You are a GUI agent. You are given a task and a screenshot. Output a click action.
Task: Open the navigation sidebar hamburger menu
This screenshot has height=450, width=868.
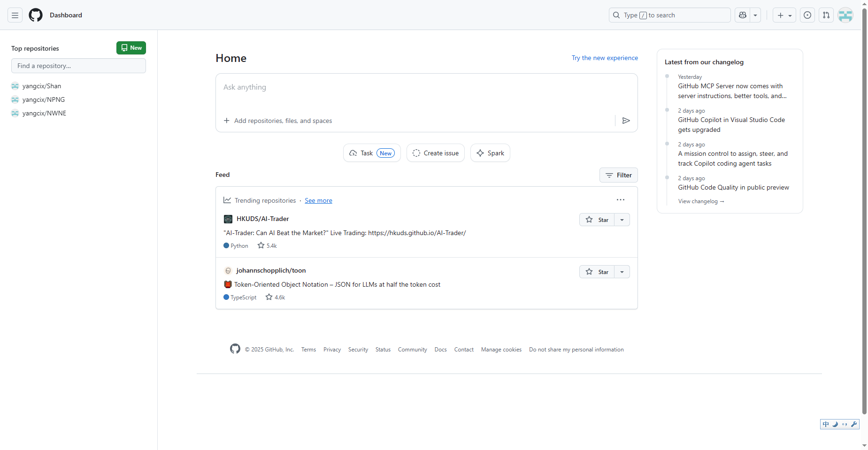tap(15, 15)
